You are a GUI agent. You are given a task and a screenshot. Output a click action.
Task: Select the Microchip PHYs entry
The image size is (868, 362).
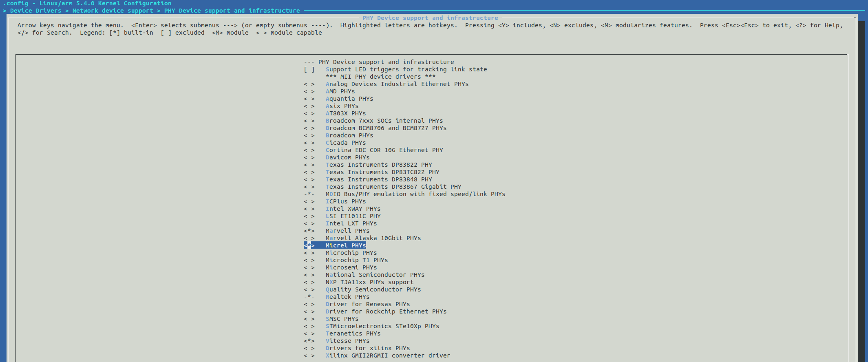tap(340, 253)
